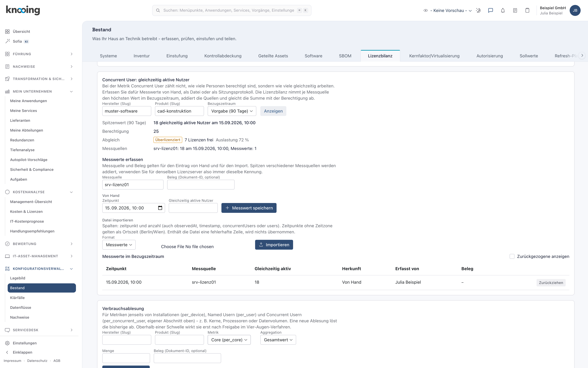Expand the SERVICEDESK sidebar section

click(x=39, y=330)
